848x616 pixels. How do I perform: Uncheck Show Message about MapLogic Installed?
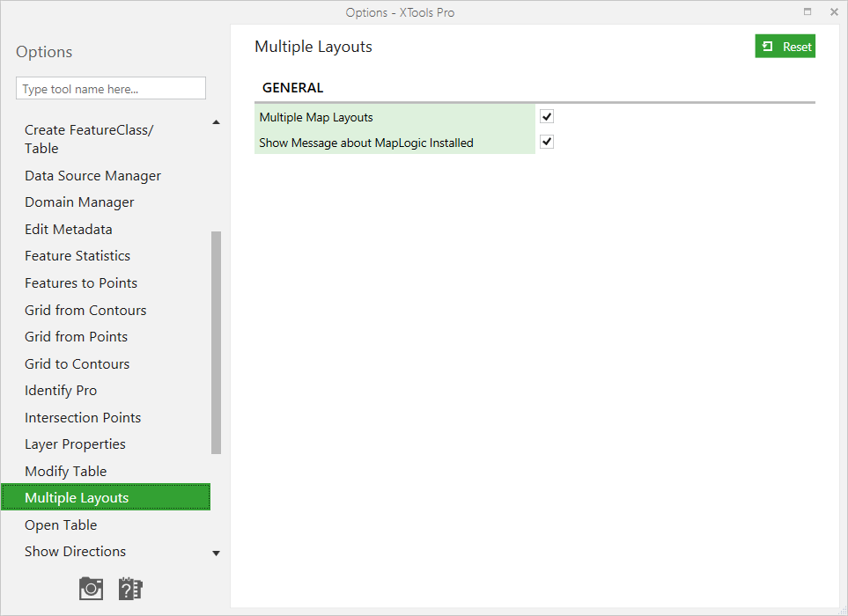tap(547, 142)
